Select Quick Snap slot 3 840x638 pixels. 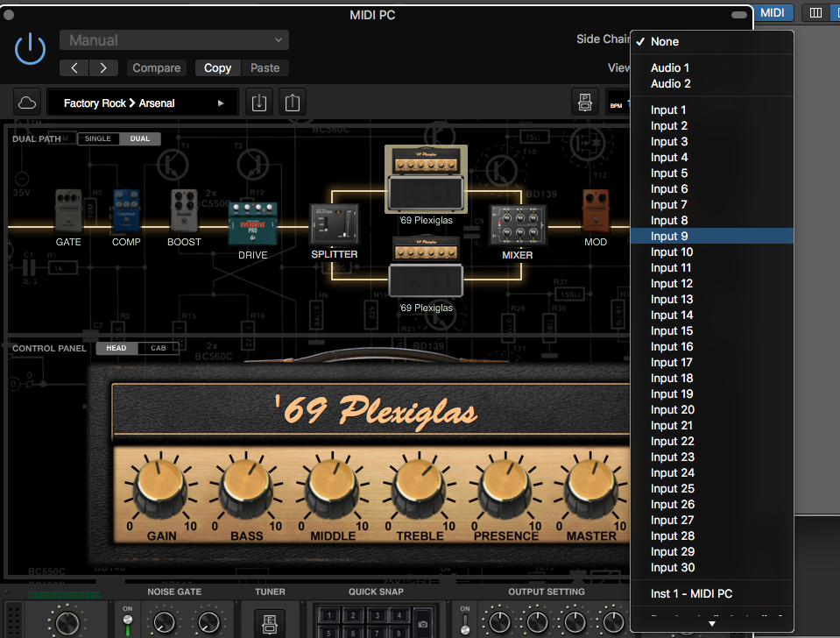point(378,615)
